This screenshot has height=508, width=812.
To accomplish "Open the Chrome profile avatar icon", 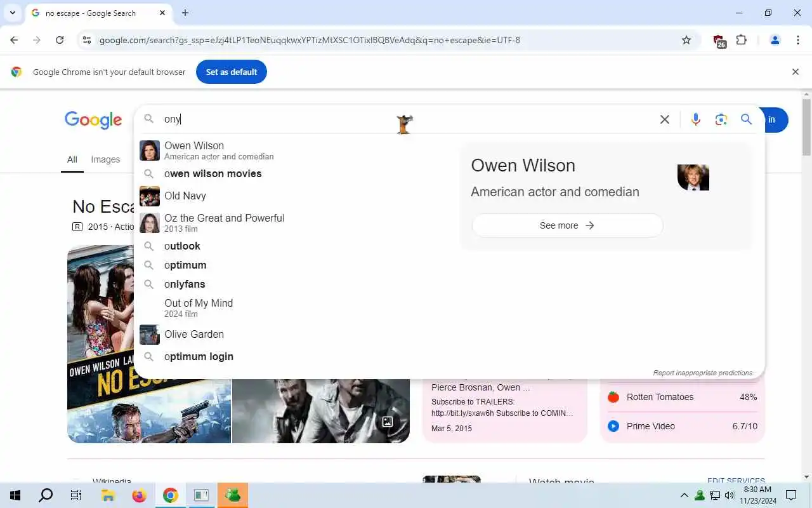I will (775, 40).
